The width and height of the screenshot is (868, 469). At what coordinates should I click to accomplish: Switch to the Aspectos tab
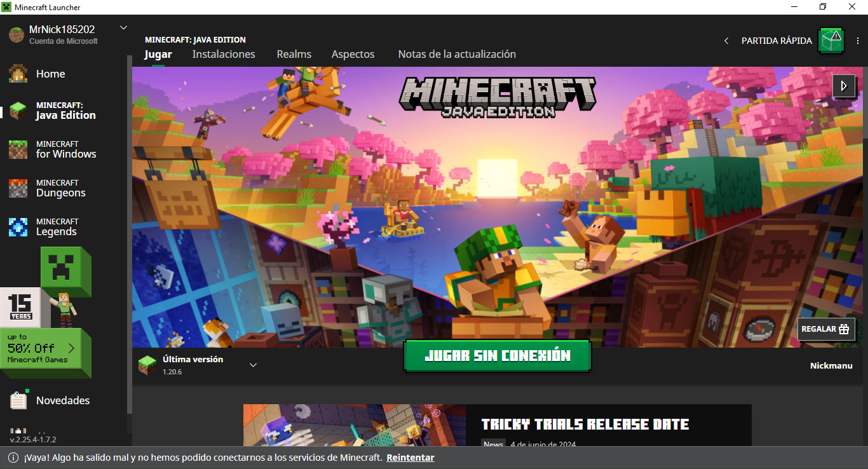click(353, 54)
